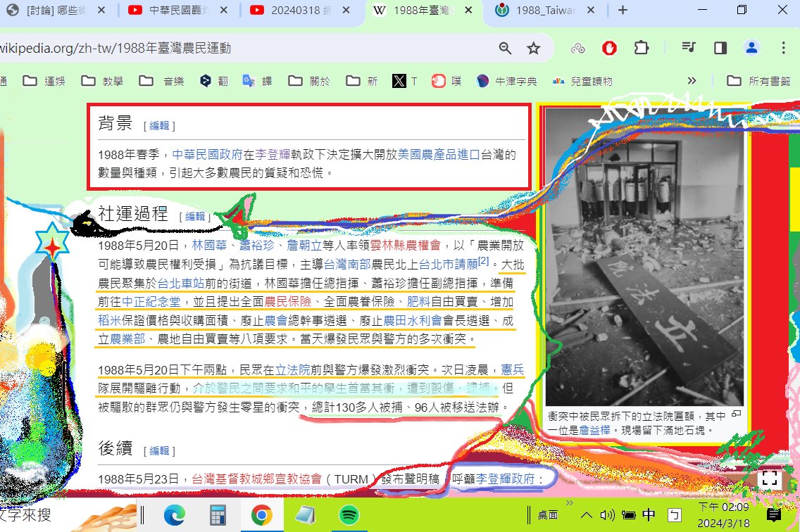Show hidden tray icons chevron
This screenshot has width=800, height=532.
(587, 515)
